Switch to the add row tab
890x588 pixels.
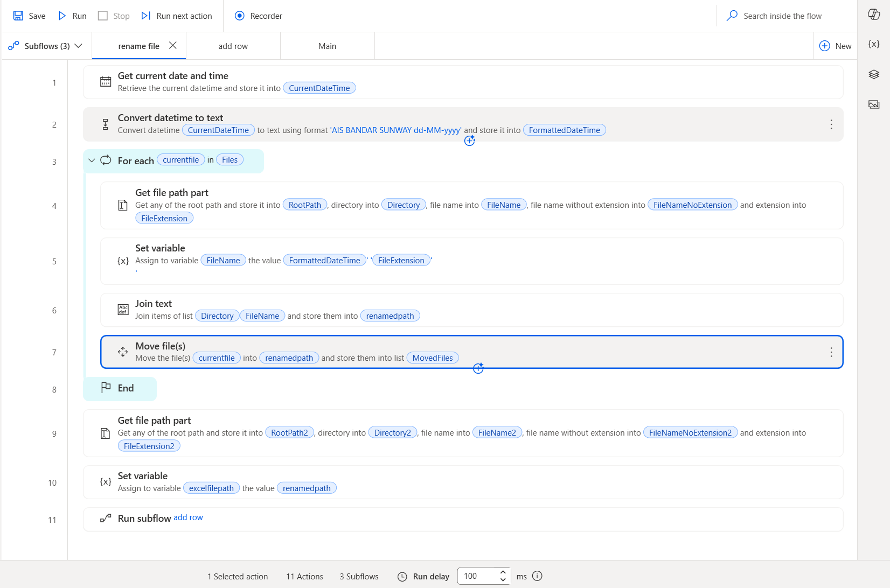233,46
